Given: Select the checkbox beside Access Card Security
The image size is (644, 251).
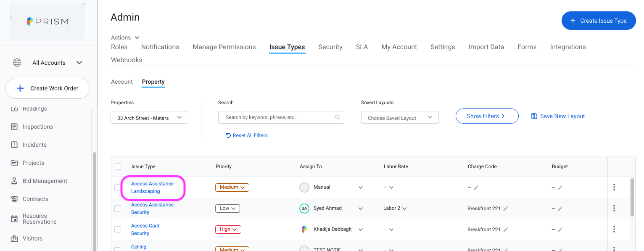Looking at the screenshot, I should pos(118,229).
